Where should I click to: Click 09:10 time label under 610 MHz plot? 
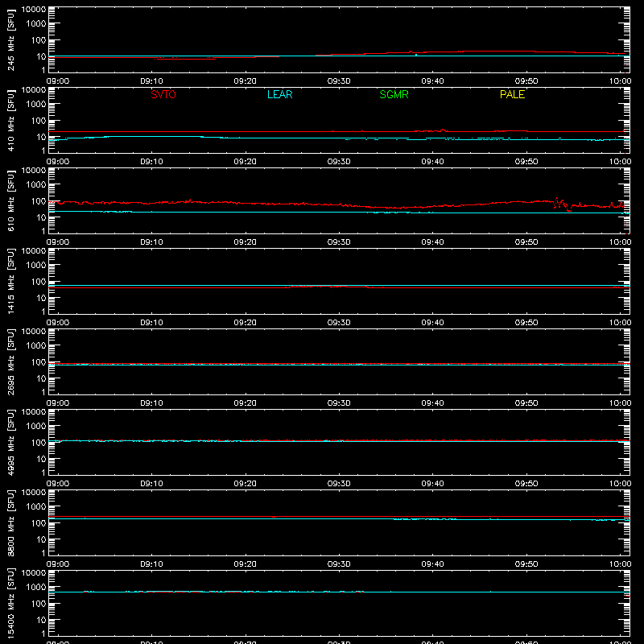tap(151, 242)
